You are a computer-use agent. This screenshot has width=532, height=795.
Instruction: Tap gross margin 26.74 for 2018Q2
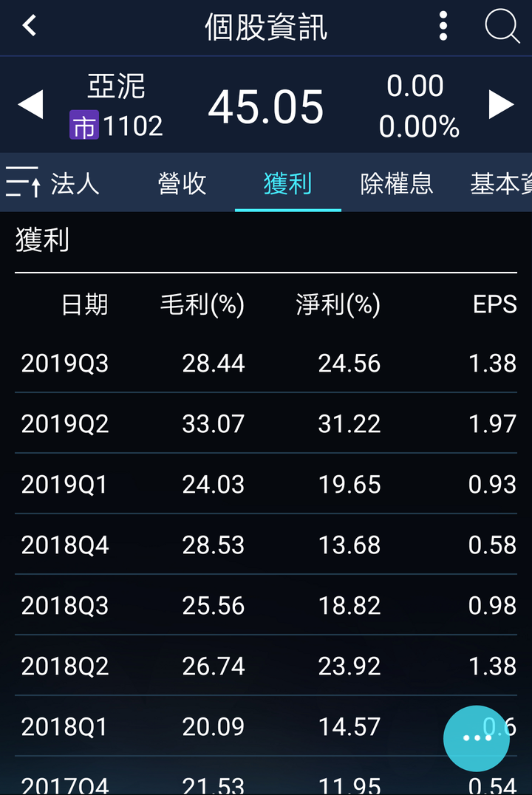click(x=214, y=666)
